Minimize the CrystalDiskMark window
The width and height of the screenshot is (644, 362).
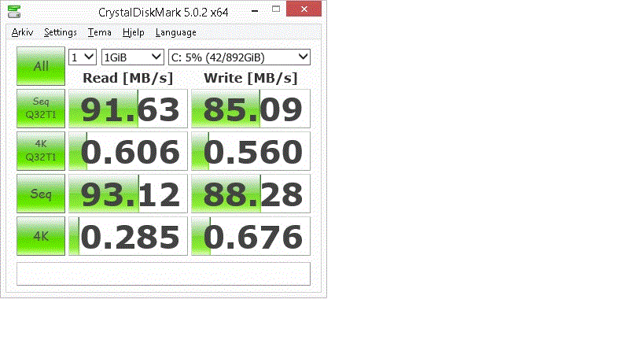(x=255, y=10)
